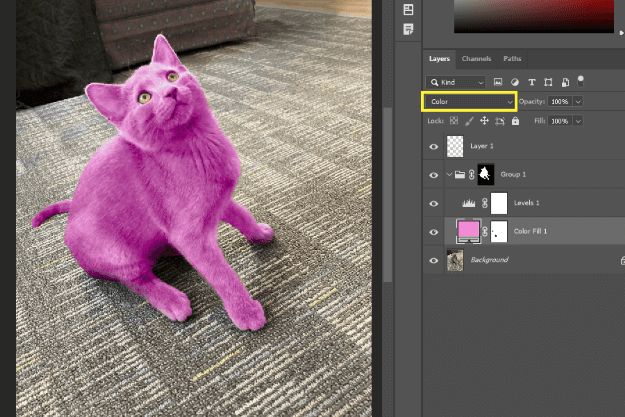Select the Color Fill 1 layer mask thumbnail
This screenshot has width=625, height=417.
[x=499, y=231]
